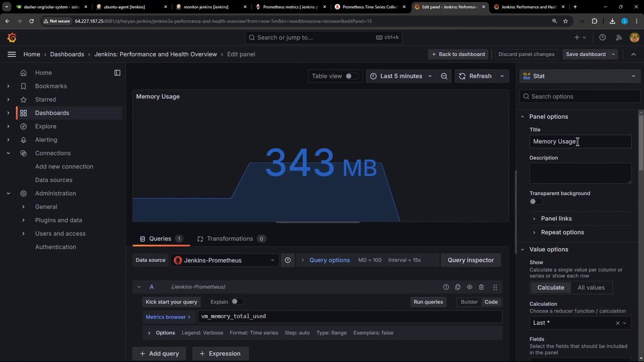
Task: Duplicate query A
Action: pos(458,287)
